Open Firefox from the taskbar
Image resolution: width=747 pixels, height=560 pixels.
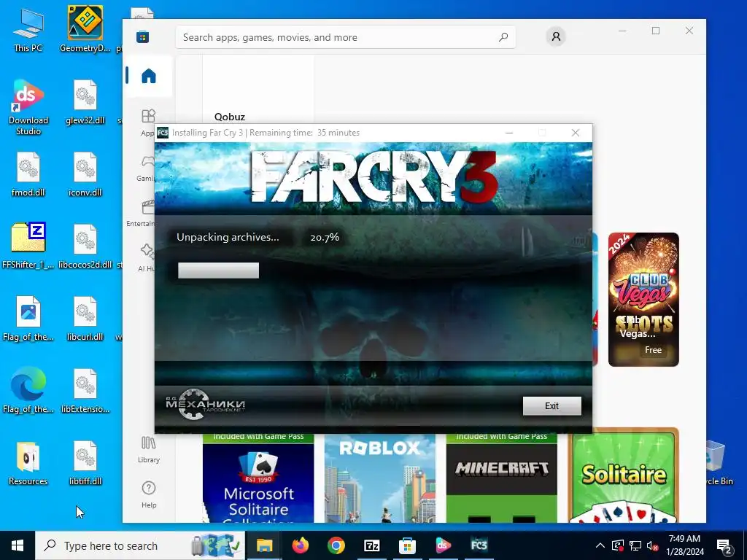pyautogui.click(x=300, y=545)
